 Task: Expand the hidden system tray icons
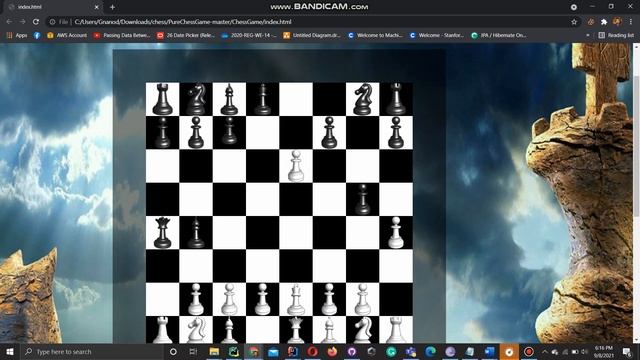click(x=544, y=351)
